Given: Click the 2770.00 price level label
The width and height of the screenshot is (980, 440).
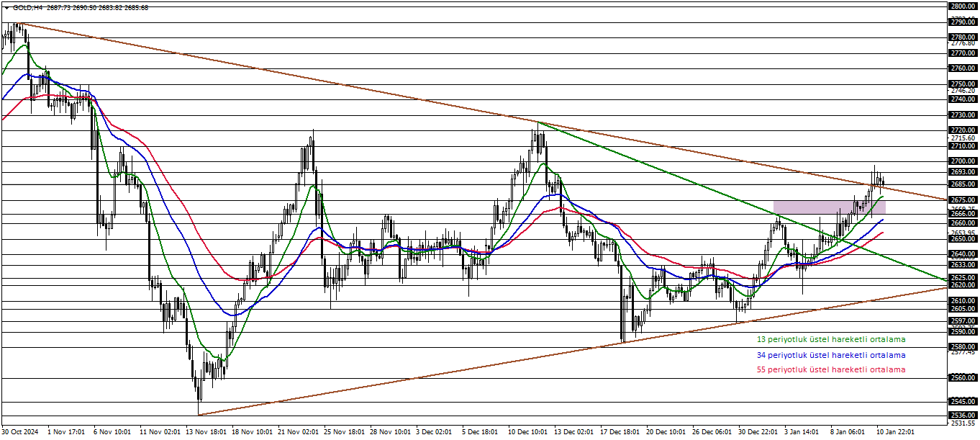Looking at the screenshot, I should pyautogui.click(x=962, y=53).
